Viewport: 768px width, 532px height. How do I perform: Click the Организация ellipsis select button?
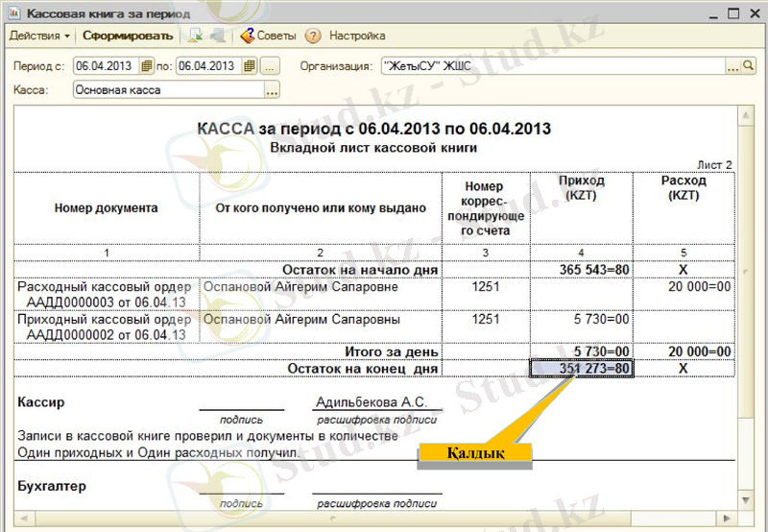pyautogui.click(x=733, y=66)
